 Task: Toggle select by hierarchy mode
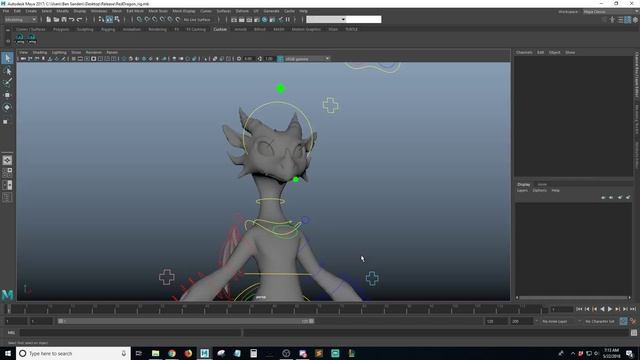click(x=101, y=20)
